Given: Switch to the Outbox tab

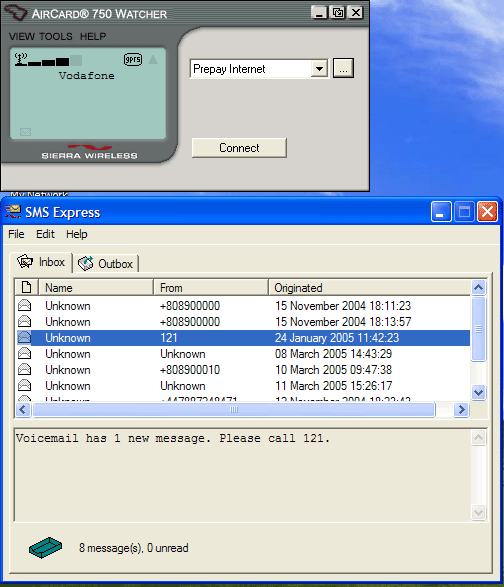Looking at the screenshot, I should (x=106, y=264).
